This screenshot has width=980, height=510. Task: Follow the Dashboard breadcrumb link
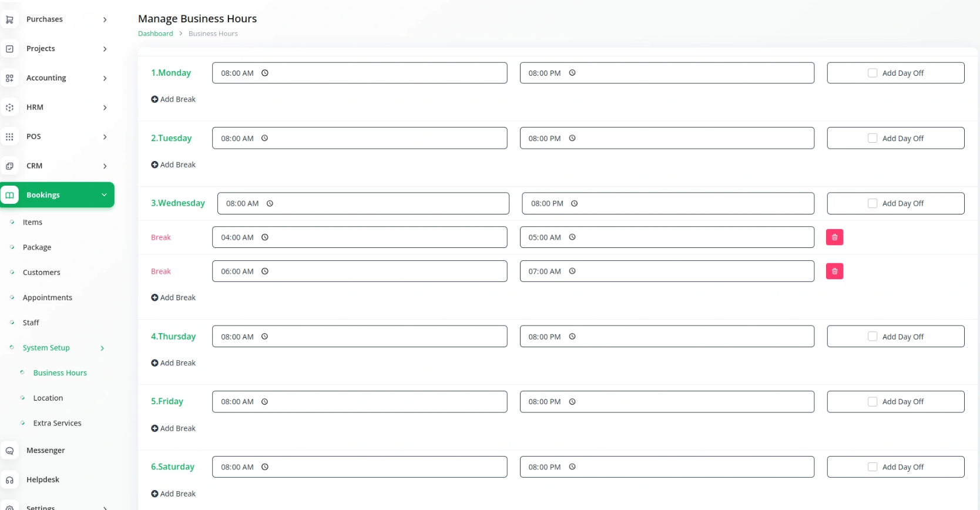[156, 33]
